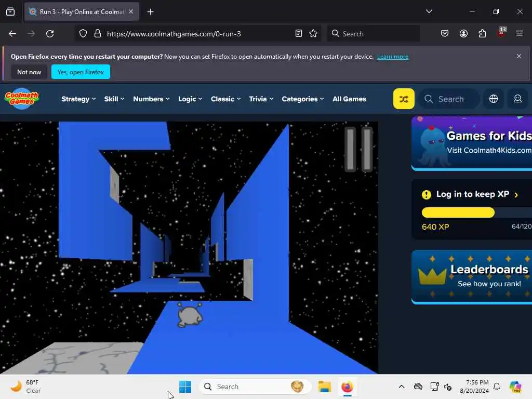This screenshot has height=399, width=532.
Task: Pause the Run 3 game
Action: tap(358, 149)
